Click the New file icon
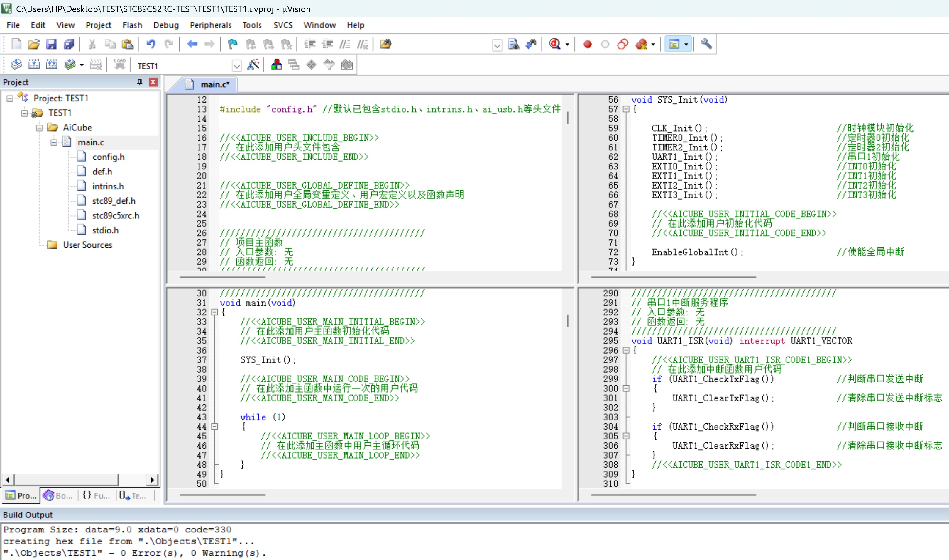The width and height of the screenshot is (949, 560). 16,44
